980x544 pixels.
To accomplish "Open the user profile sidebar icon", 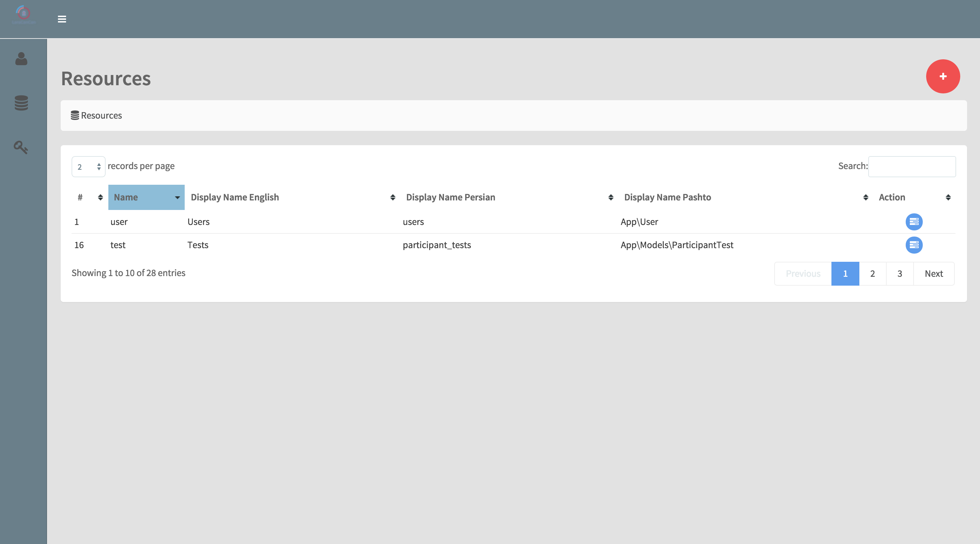I will pyautogui.click(x=21, y=59).
